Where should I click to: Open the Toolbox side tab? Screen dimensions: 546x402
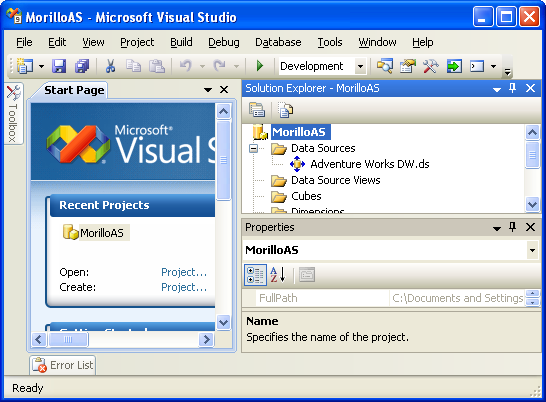pos(13,114)
